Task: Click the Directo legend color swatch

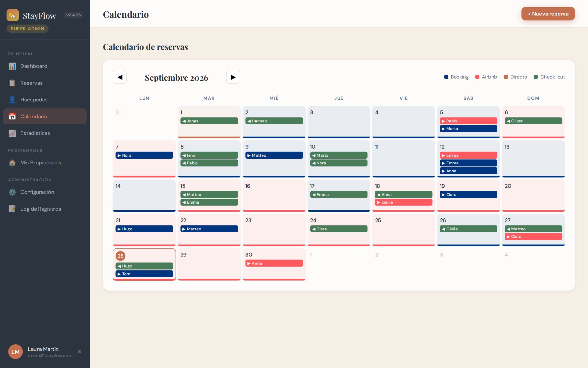Action: coord(506,77)
